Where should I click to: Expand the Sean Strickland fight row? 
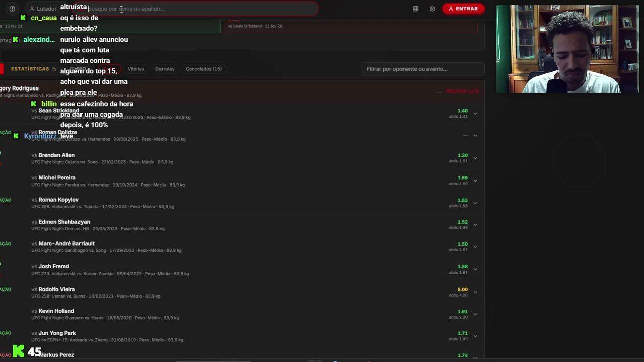(475, 113)
